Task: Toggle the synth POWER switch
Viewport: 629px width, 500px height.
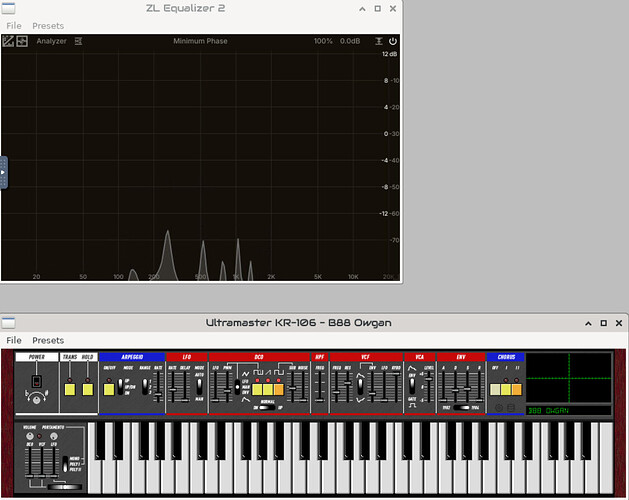Action: (37, 383)
